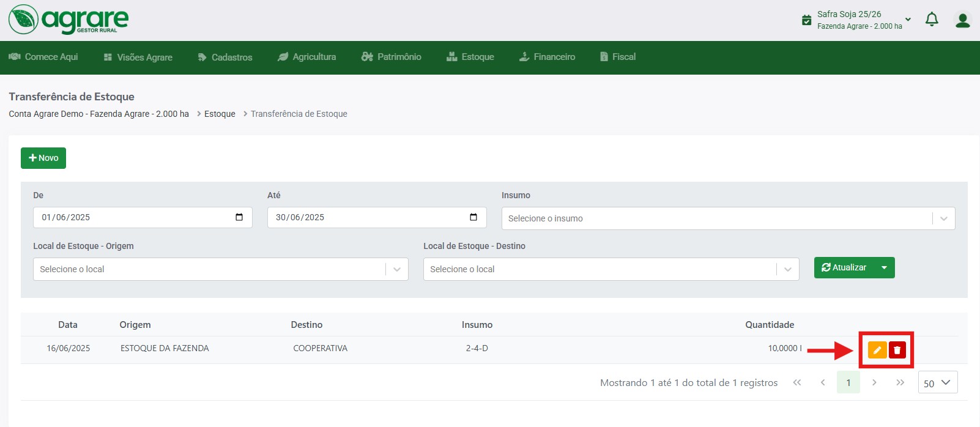Change the page size dropdown showing 50
980x427 pixels.
pyautogui.click(x=938, y=383)
